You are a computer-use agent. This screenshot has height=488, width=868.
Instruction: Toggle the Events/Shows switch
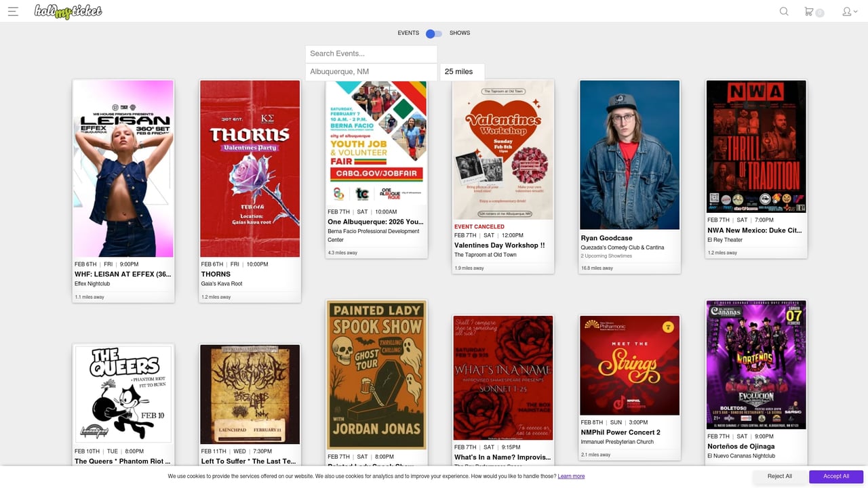coord(434,33)
